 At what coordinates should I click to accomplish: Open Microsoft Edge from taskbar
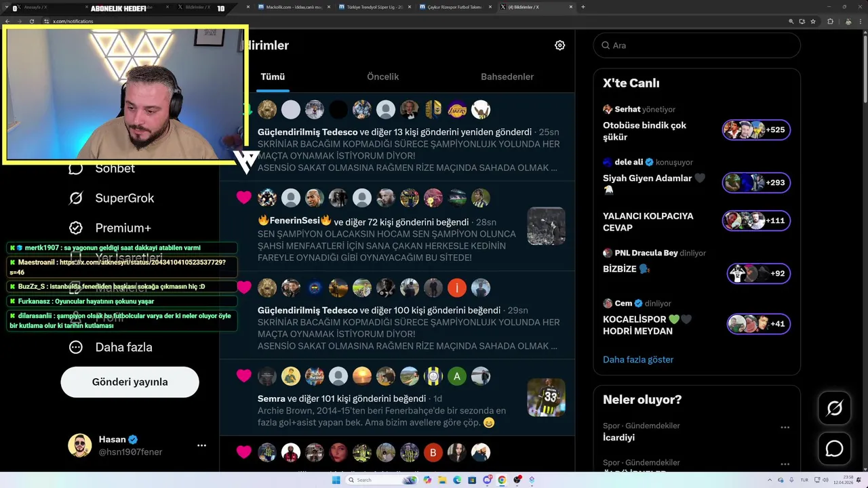(457, 480)
